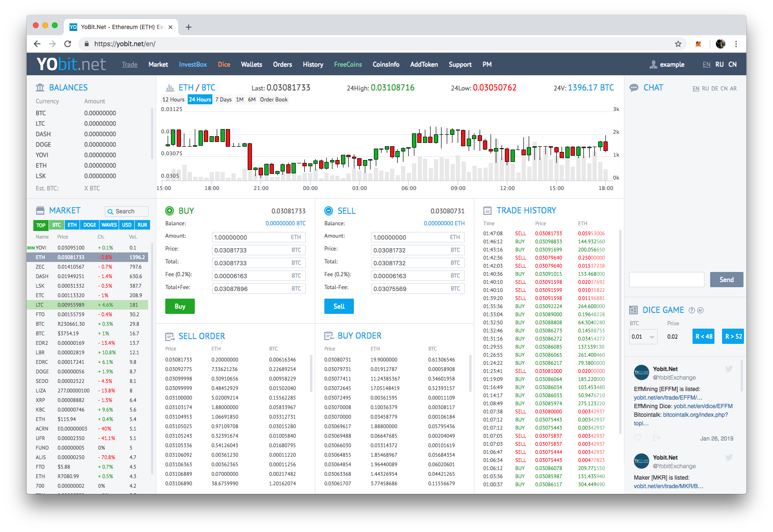Switch chart to Order Book
The height and width of the screenshot is (532, 773).
(274, 100)
